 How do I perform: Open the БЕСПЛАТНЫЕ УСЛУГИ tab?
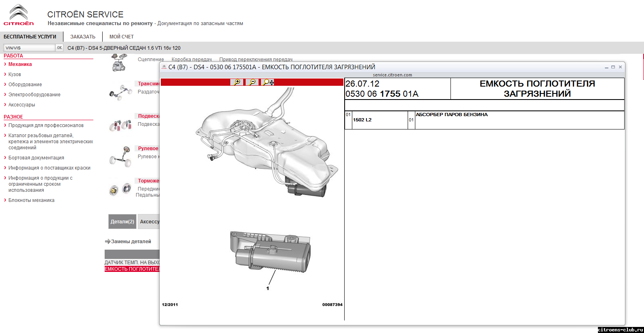coord(30,37)
